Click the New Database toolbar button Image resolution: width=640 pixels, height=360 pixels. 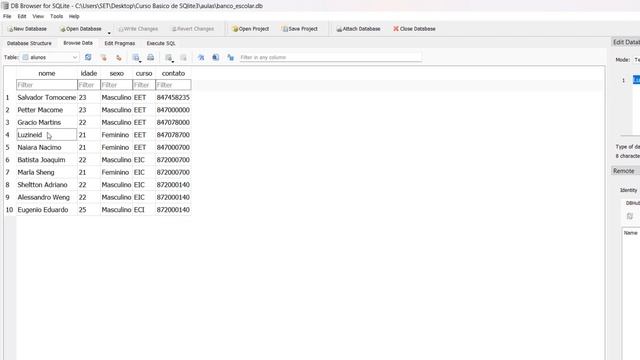27,29
